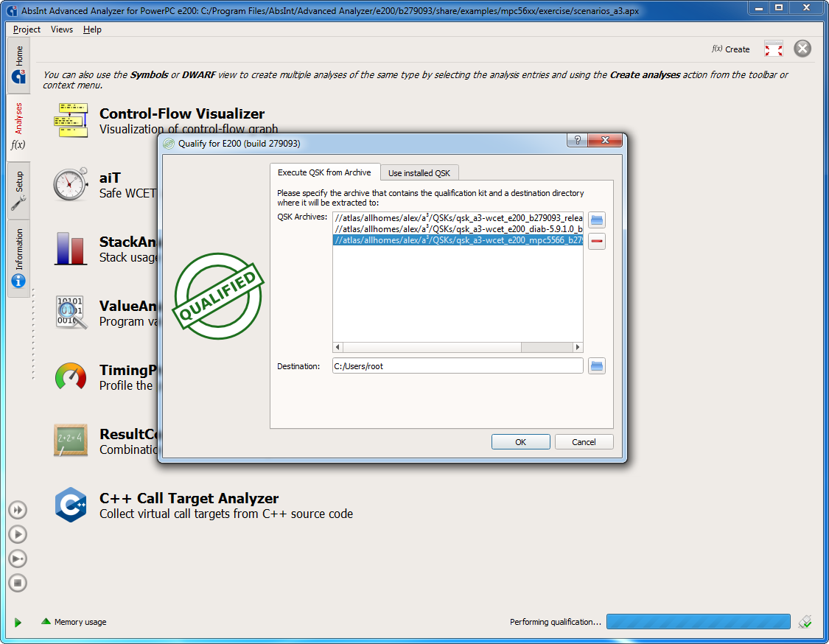The height and width of the screenshot is (644, 829).
Task: Select the b279093 release QSK archive entry
Action: click(458, 218)
